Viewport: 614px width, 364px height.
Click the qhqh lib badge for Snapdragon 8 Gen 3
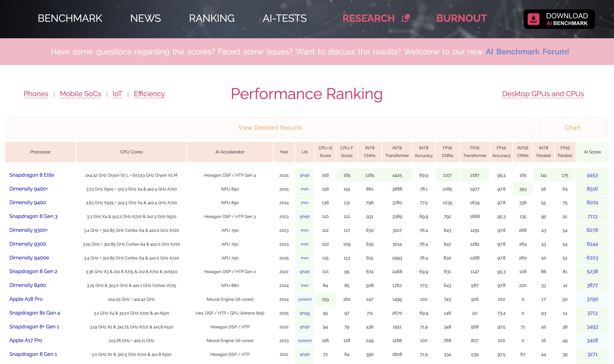(x=305, y=217)
